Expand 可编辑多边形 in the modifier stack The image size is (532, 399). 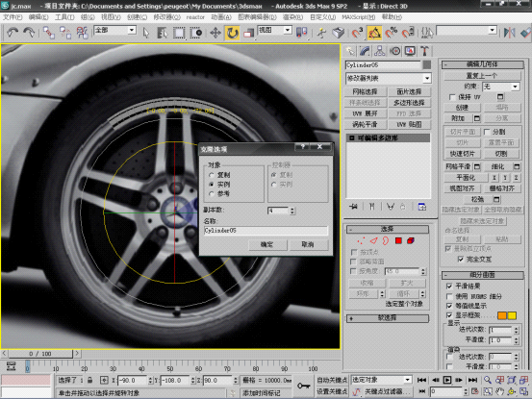tap(352, 138)
